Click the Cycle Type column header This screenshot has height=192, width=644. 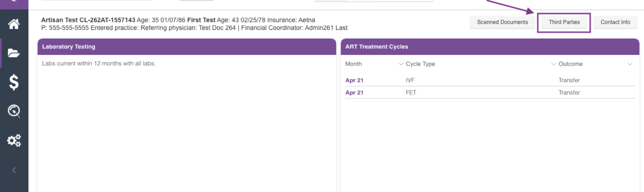click(420, 64)
